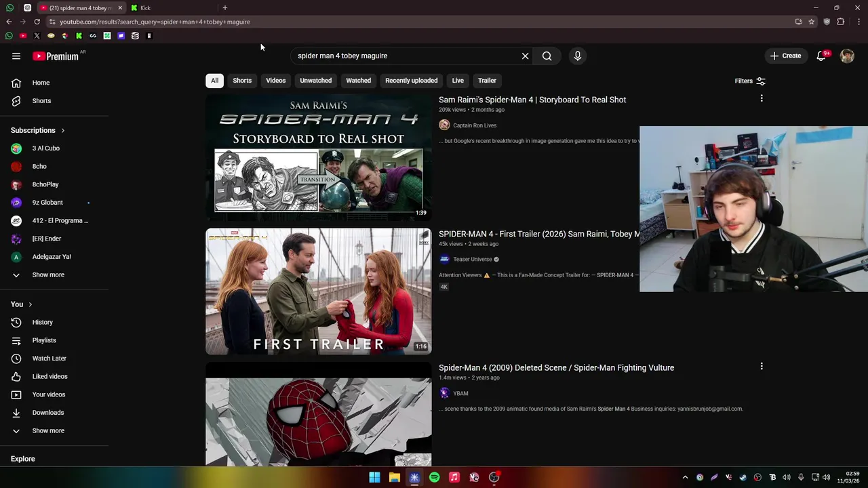Image resolution: width=868 pixels, height=488 pixels.
Task: Open the Kick bookmark in bookmarks bar
Action: click(x=79, y=36)
